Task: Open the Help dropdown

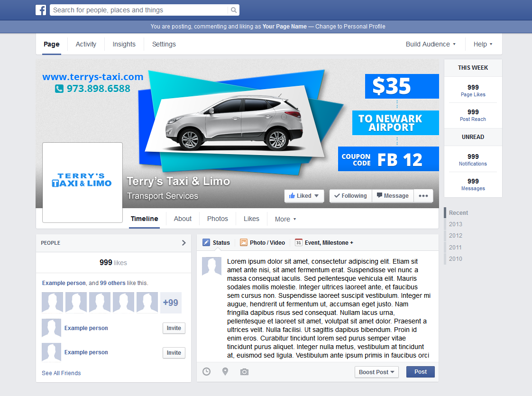Action: (x=483, y=44)
